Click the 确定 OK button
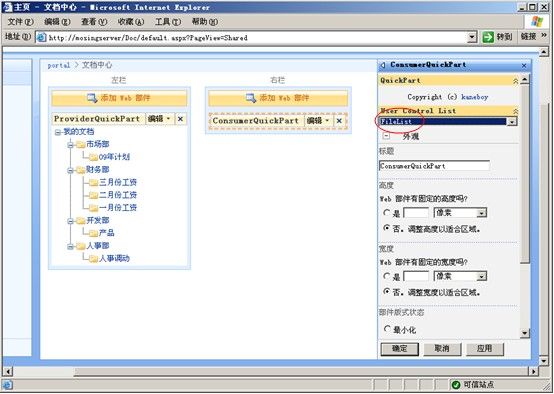The height and width of the screenshot is (394, 554). pyautogui.click(x=400, y=349)
